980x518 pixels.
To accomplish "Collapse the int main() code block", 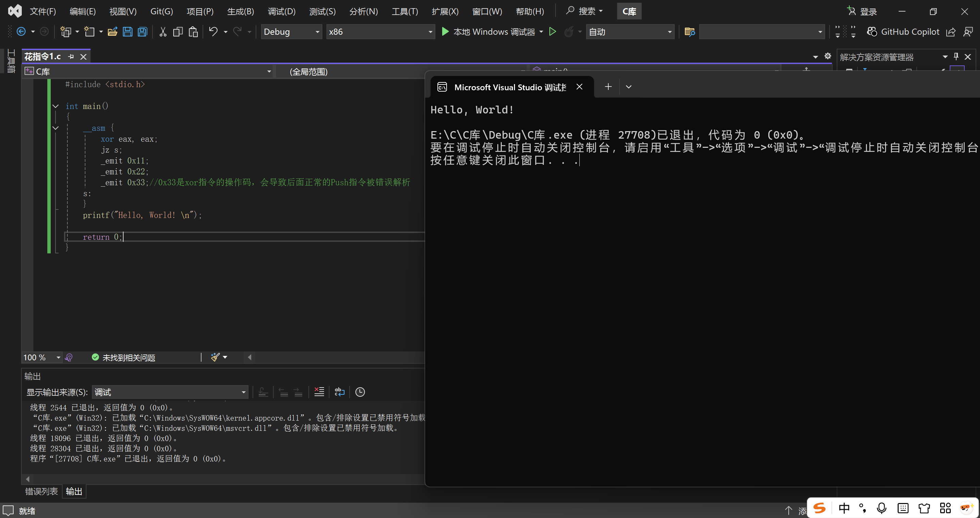I will 55,106.
